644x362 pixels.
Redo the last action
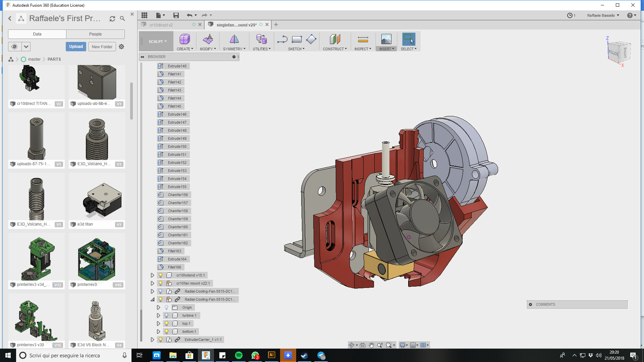(204, 15)
